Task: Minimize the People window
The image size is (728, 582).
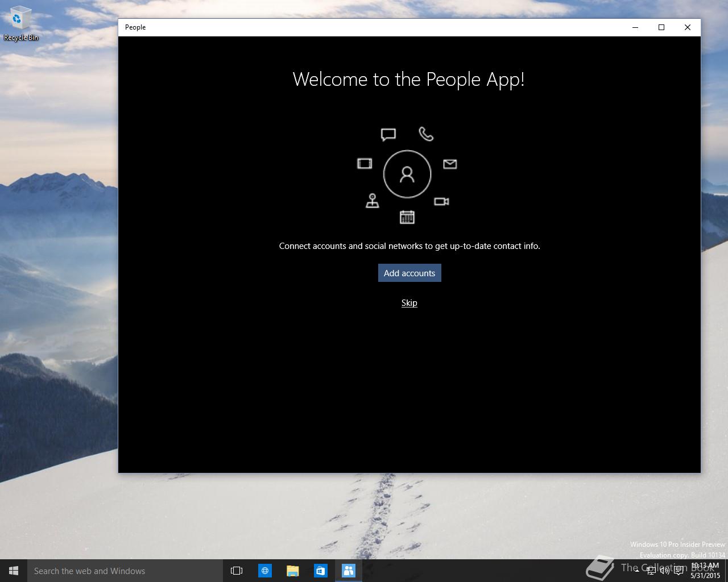Action: click(x=635, y=27)
